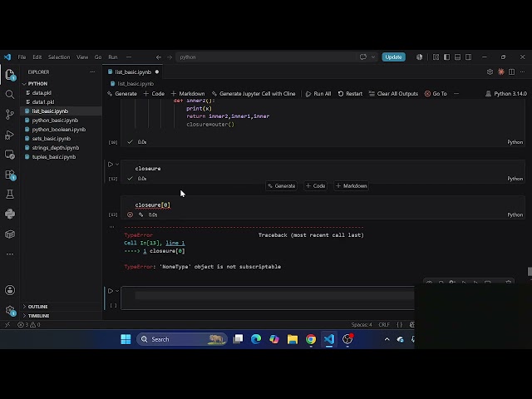
Task: Click the Customize Layout icon
Action: click(436, 57)
